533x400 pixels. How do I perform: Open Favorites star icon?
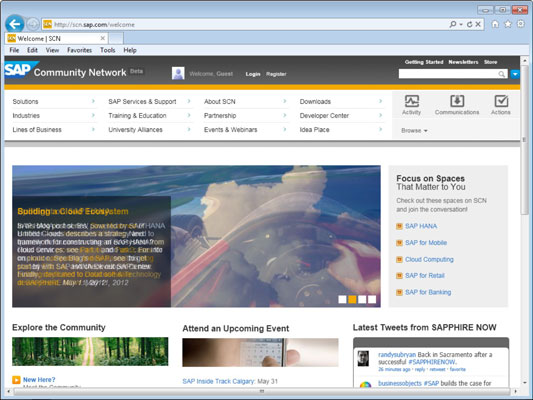coord(508,24)
